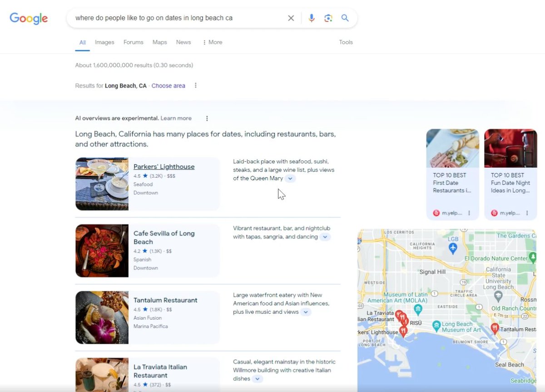Screen dimensions: 545x392
Task: Click Signal Hill label on map
Action: [433, 272]
